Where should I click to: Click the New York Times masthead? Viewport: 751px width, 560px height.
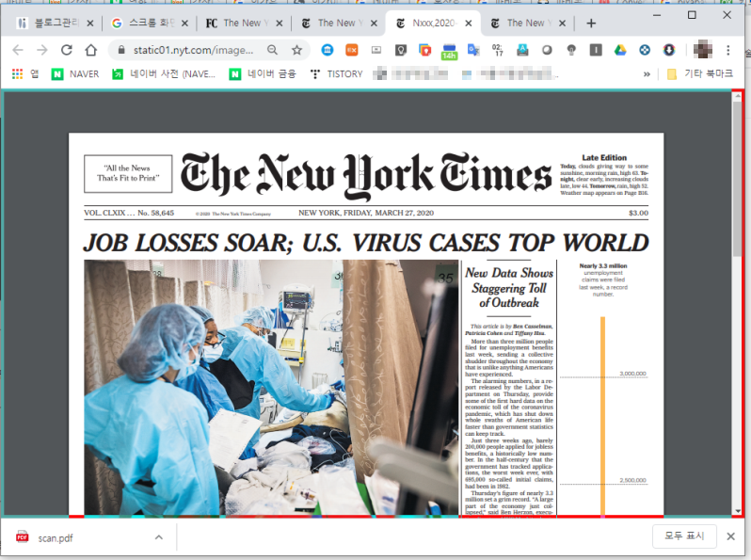[366, 175]
